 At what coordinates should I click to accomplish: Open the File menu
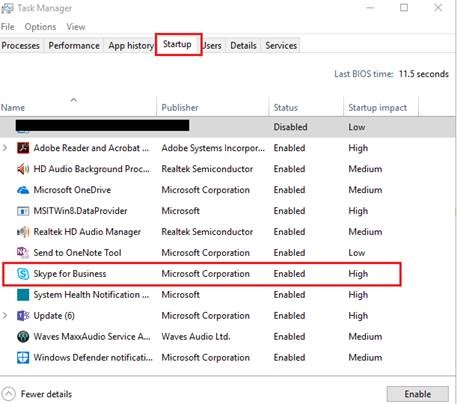pos(8,27)
